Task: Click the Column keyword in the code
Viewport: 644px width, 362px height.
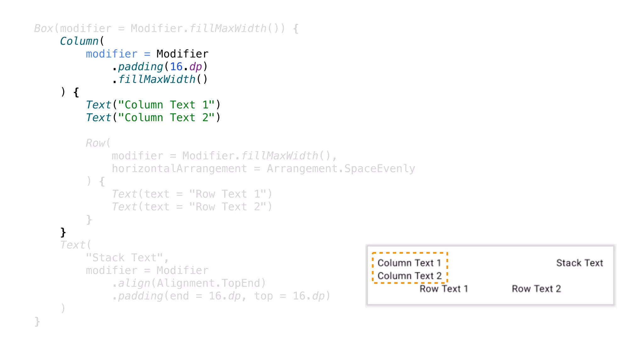Action: point(79,41)
